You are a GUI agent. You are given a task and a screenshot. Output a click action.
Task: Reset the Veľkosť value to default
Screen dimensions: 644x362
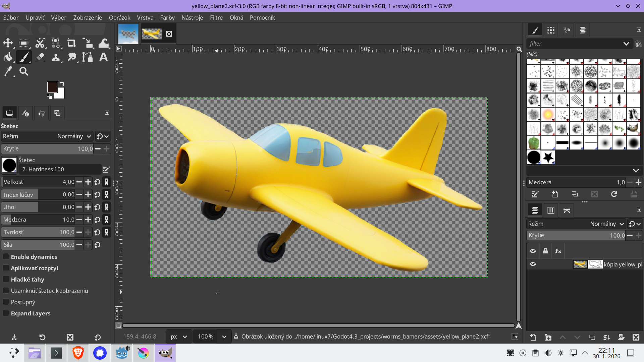coord(97,182)
